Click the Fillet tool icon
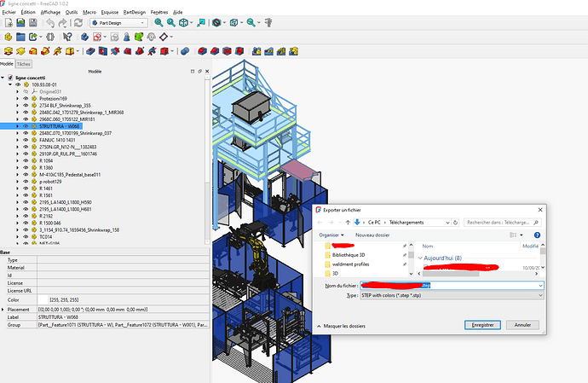 (x=202, y=51)
